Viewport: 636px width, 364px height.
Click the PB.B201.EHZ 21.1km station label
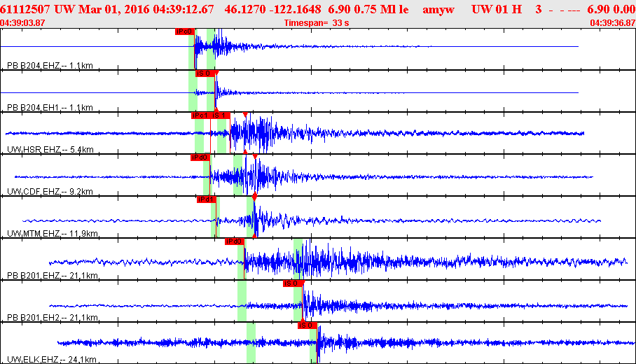click(x=53, y=276)
